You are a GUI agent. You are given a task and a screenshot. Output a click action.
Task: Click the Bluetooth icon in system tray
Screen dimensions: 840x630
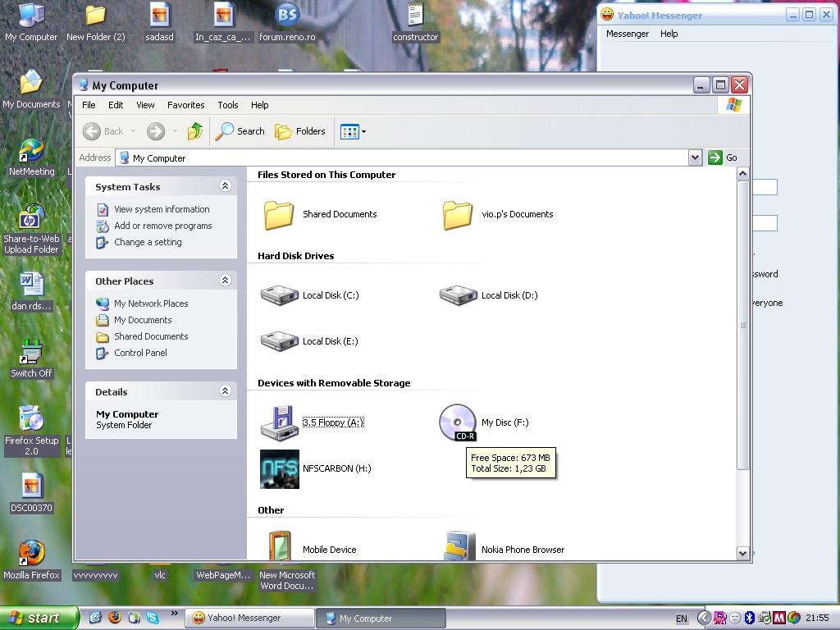750,618
